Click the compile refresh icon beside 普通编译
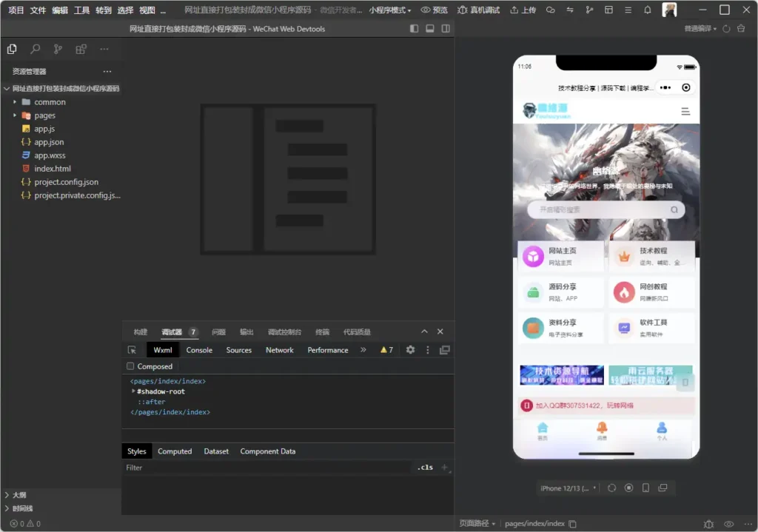This screenshot has height=532, width=758. [x=726, y=29]
